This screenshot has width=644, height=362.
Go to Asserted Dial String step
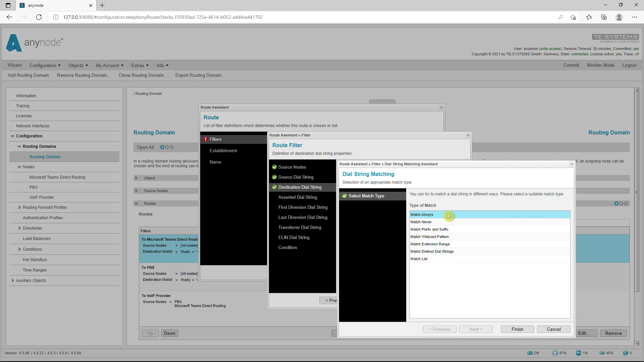298,197
